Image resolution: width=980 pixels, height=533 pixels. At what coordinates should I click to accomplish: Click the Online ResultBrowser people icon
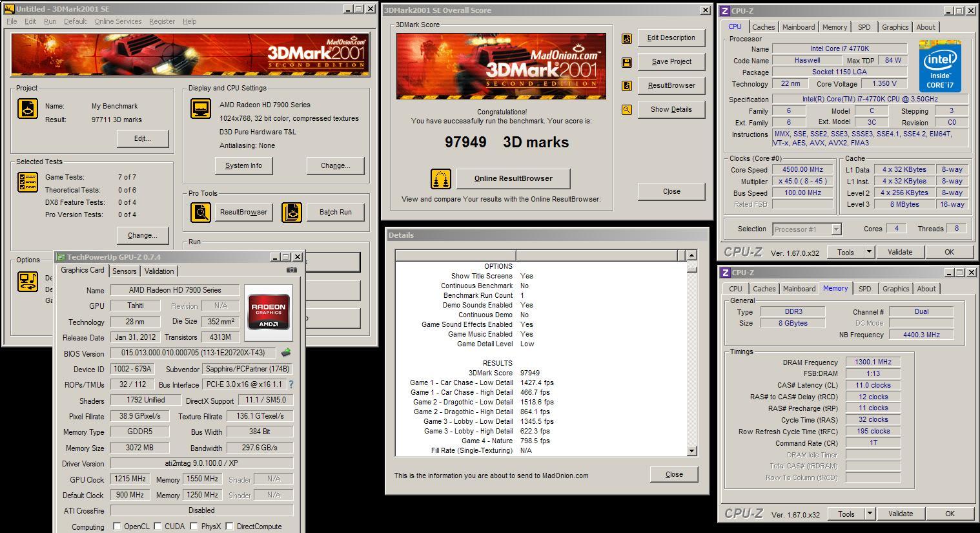[x=441, y=179]
